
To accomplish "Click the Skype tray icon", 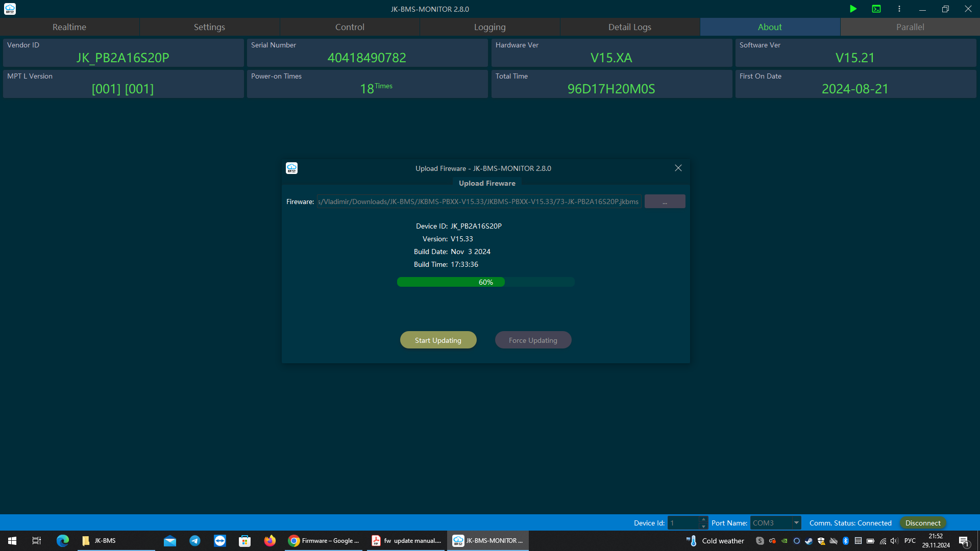I will [760, 541].
